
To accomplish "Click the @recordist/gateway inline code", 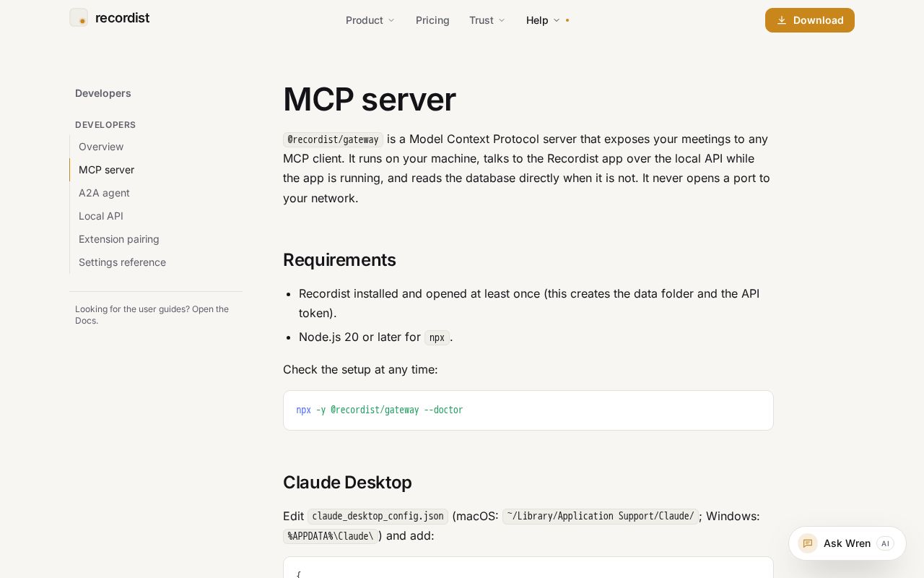I will pos(333,139).
